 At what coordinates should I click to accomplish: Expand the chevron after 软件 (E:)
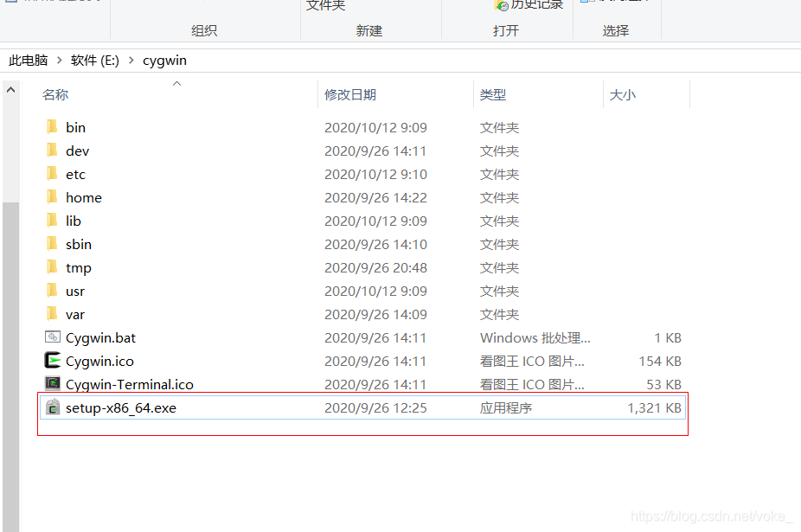[131, 61]
